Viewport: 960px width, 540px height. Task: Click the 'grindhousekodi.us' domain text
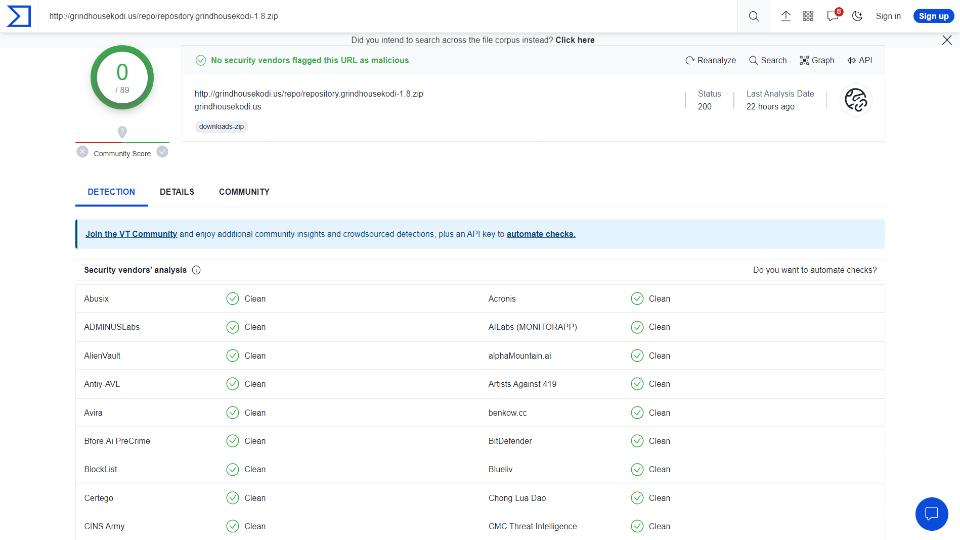click(228, 107)
